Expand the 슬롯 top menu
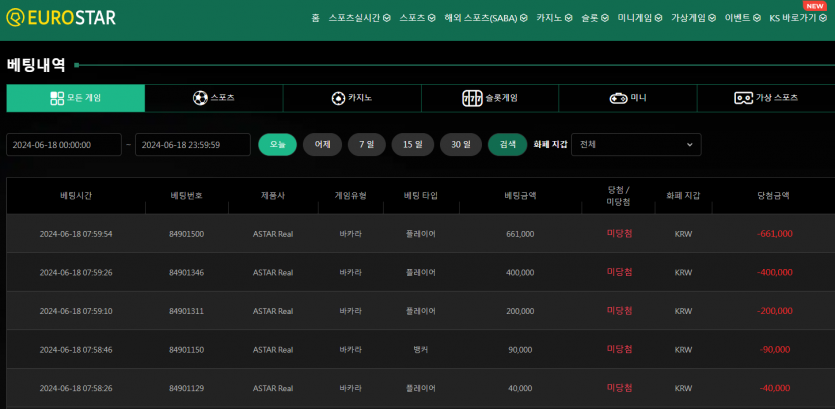The image size is (835, 409). point(595,18)
